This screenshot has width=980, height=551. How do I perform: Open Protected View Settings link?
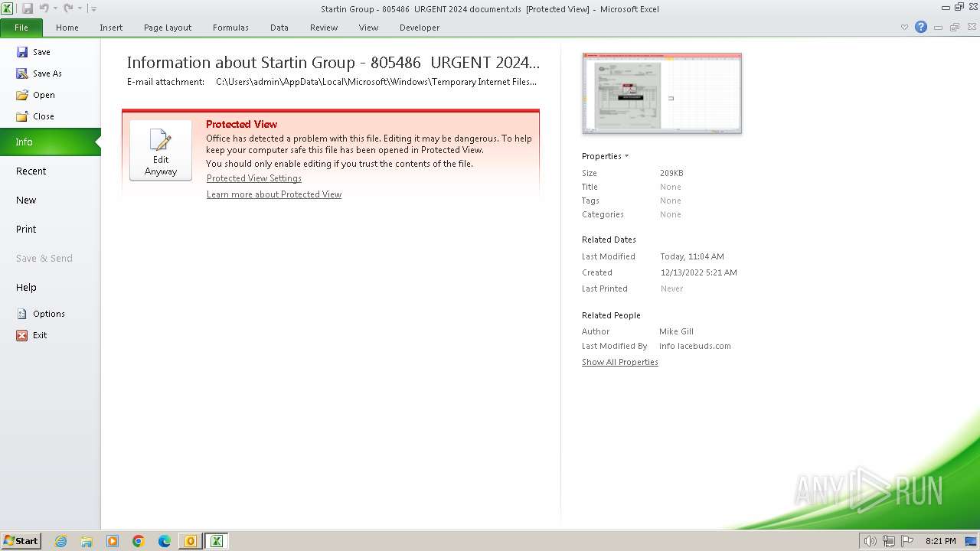(254, 178)
